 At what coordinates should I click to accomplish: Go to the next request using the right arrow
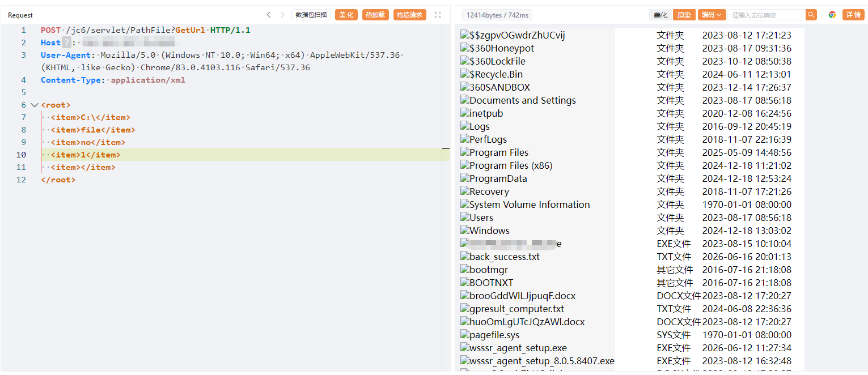tap(282, 15)
